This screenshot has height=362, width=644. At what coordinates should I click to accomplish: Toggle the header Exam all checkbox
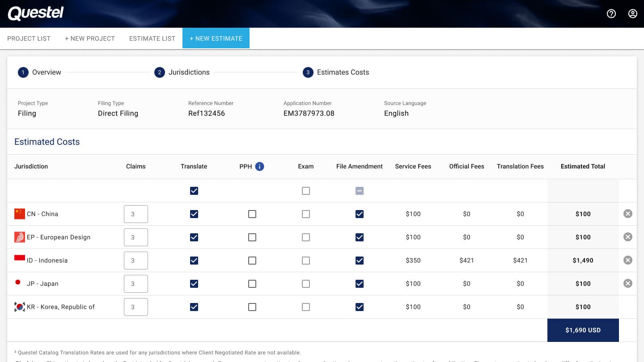pyautogui.click(x=306, y=191)
